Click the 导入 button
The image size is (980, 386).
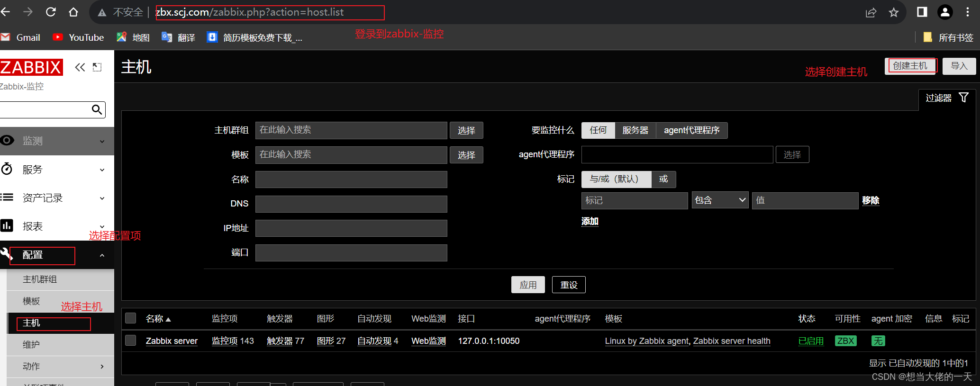coord(959,66)
